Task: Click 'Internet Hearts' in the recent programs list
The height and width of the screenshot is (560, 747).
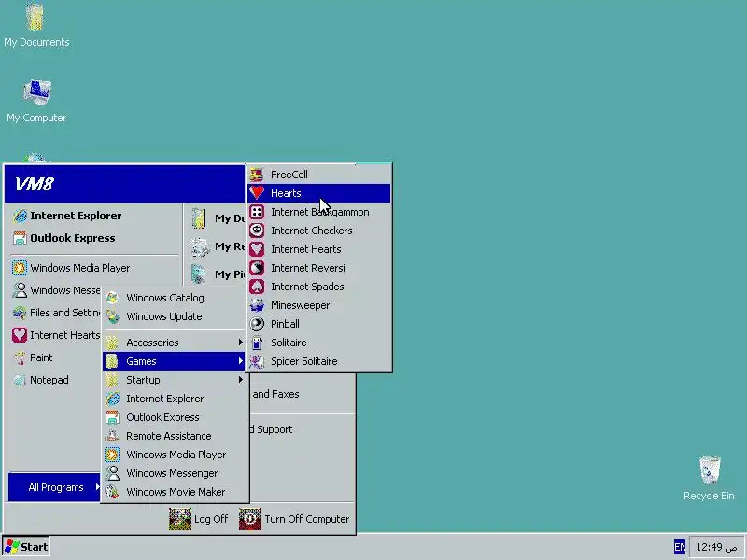Action: (x=56, y=335)
